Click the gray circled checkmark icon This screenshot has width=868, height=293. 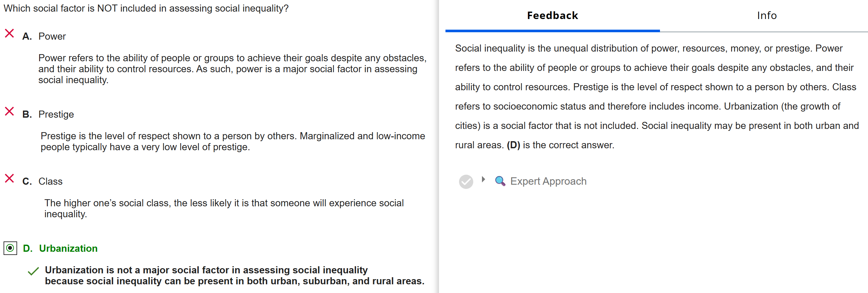tap(466, 182)
